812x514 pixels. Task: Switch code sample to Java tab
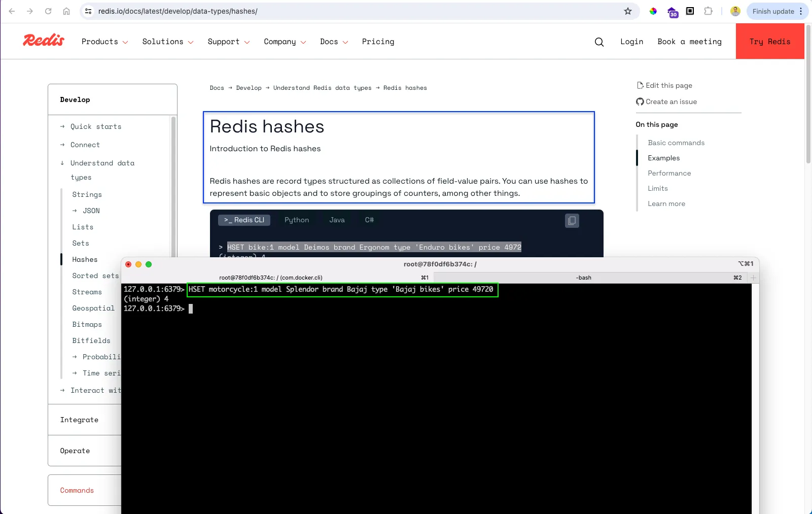coord(337,220)
